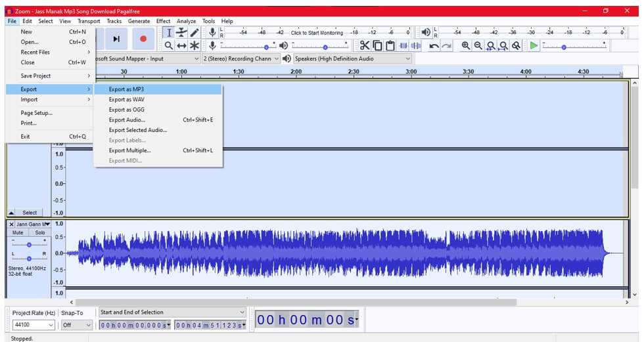The image size is (644, 342).
Task: Click the Cut scissors icon
Action: tap(364, 45)
